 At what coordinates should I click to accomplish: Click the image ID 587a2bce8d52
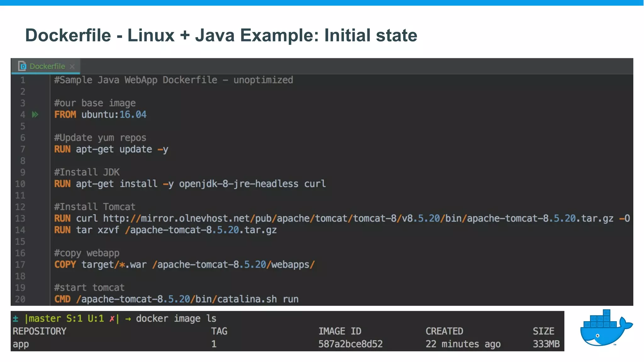click(350, 344)
